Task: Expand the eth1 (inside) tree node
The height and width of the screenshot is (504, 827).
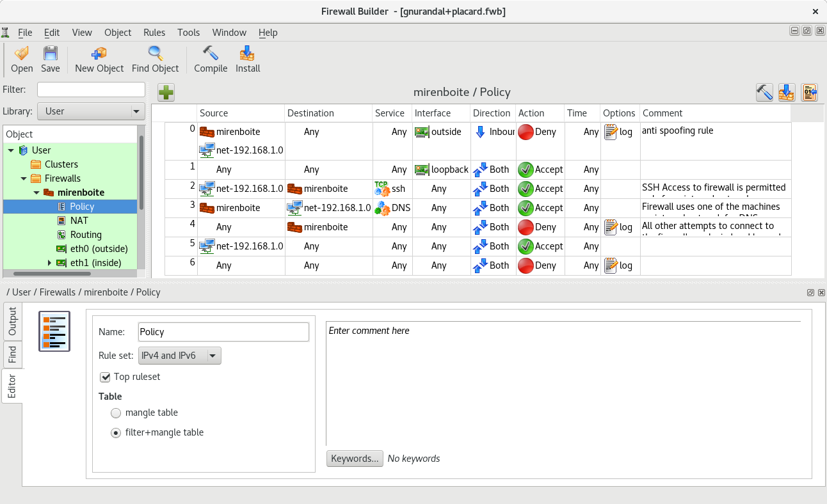Action: [x=49, y=263]
